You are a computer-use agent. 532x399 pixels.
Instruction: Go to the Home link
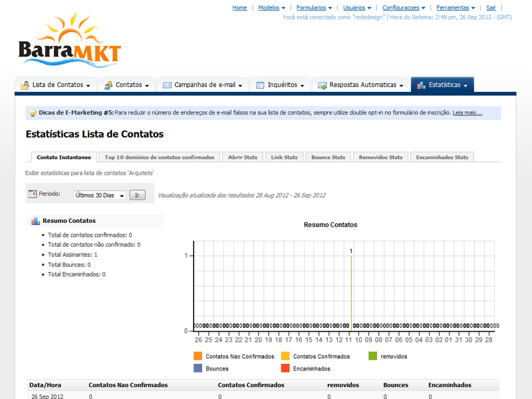239,8
